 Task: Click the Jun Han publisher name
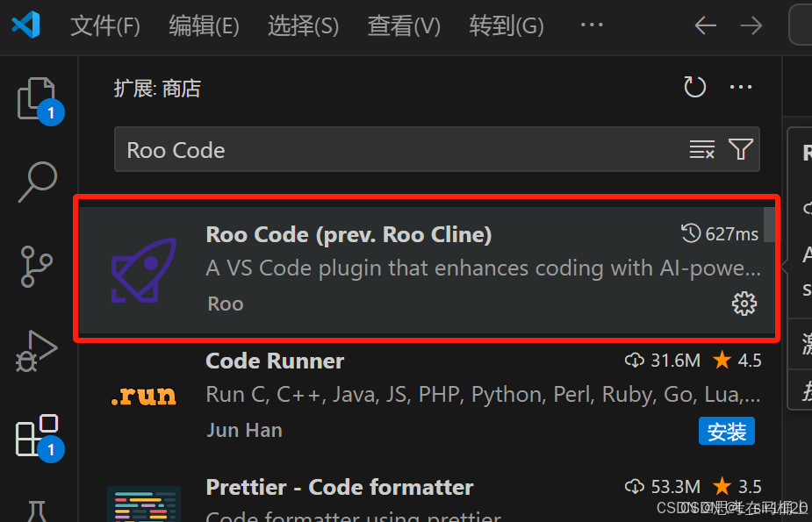[244, 431]
